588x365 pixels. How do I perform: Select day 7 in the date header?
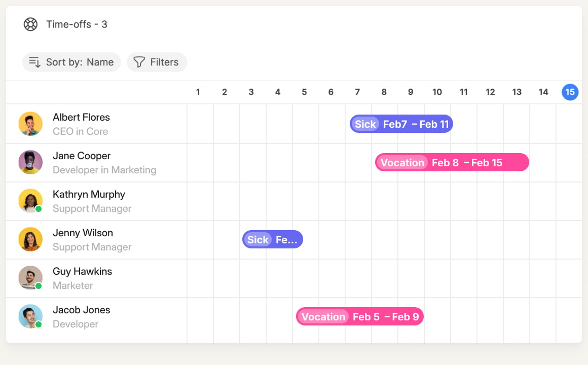357,92
